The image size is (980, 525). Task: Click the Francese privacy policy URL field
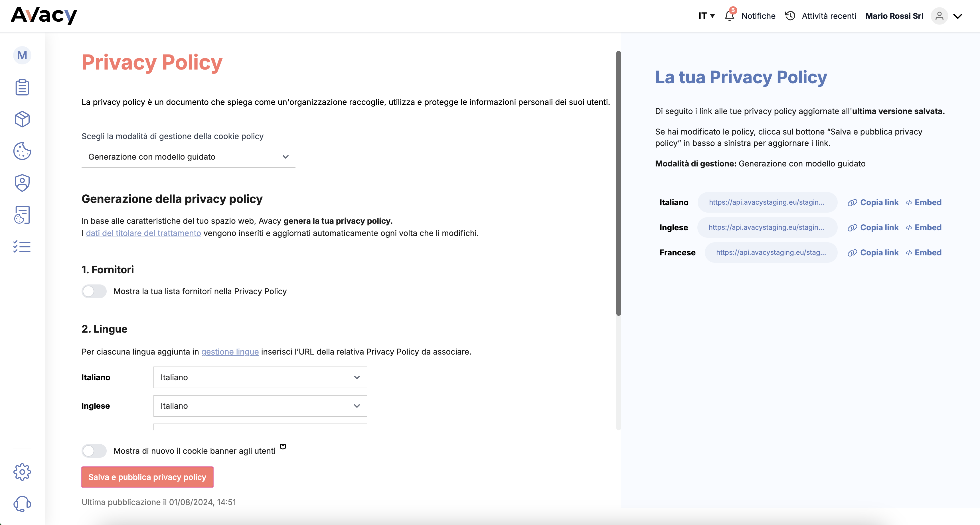point(771,253)
